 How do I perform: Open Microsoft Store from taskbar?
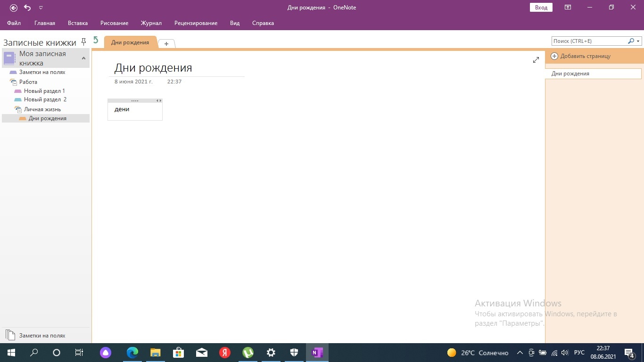point(178,353)
